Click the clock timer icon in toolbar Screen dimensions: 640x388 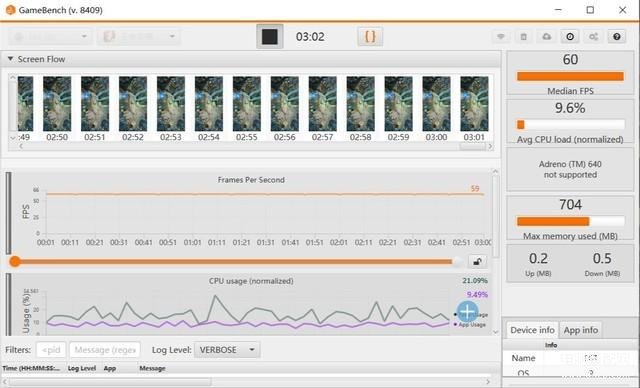point(570,37)
